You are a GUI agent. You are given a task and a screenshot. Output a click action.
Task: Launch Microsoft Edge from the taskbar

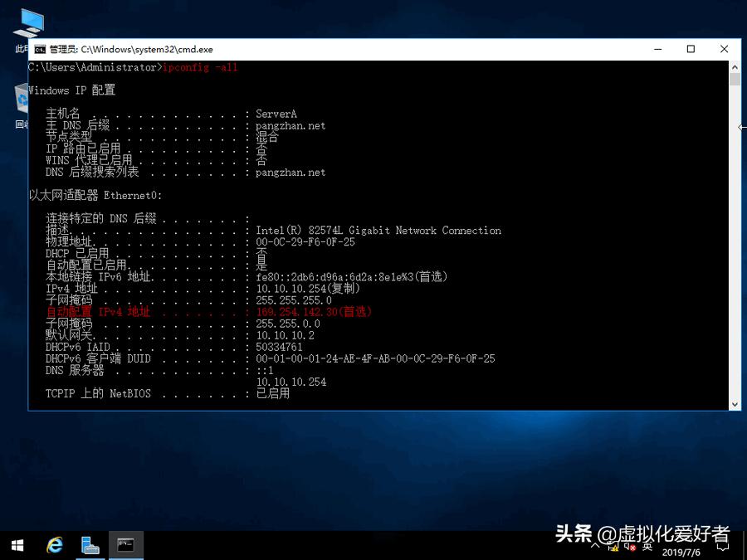54,545
